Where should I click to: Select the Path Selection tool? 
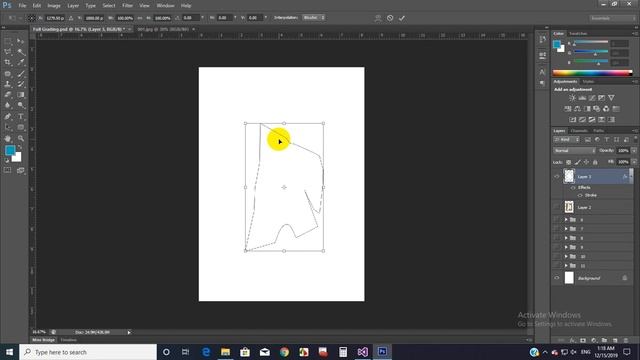pyautogui.click(x=8, y=127)
